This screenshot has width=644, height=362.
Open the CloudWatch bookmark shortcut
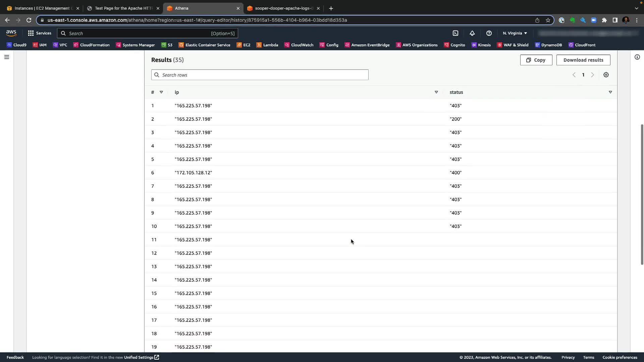coord(299,45)
